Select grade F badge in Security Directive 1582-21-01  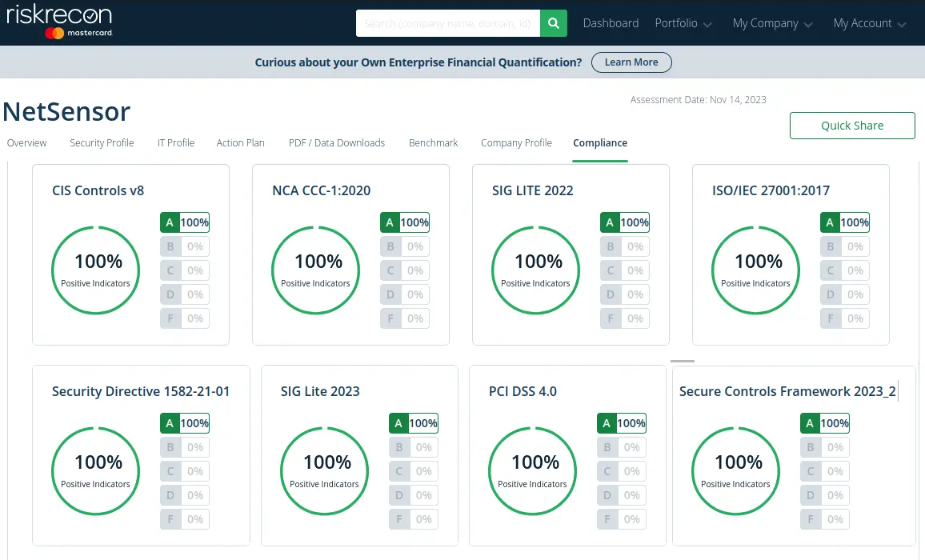click(x=185, y=519)
